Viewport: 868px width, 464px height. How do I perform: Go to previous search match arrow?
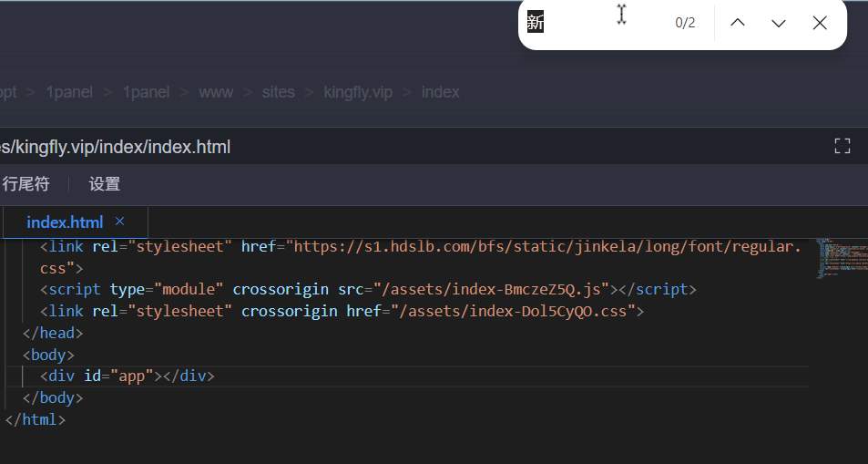click(738, 23)
